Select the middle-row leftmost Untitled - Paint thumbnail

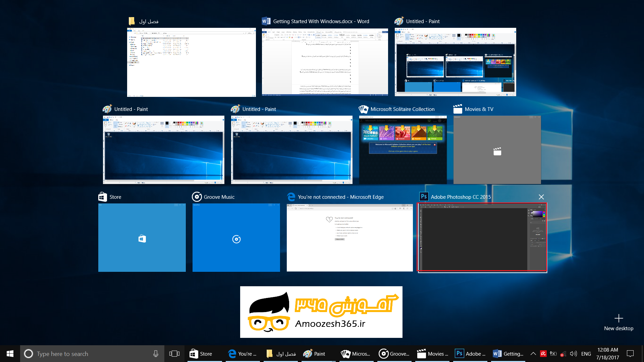(163, 150)
